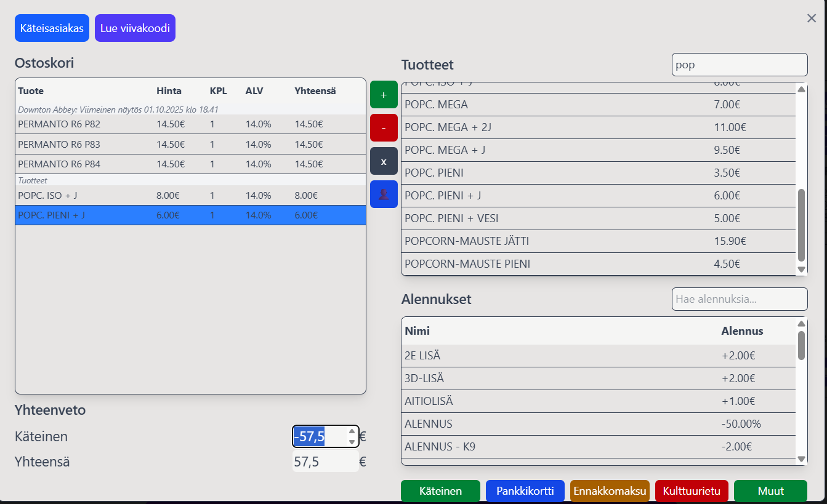Screen dimensions: 827x504
Task: Click the blue customer person icon button
Action: (x=384, y=194)
